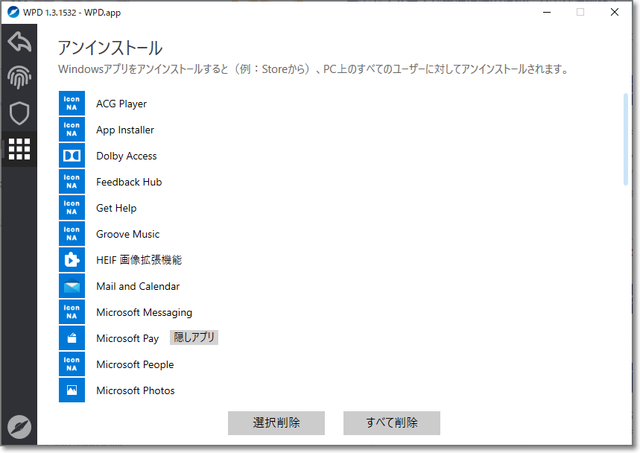Open the fingerprint privacy section
The width and height of the screenshot is (640, 453).
(19, 78)
